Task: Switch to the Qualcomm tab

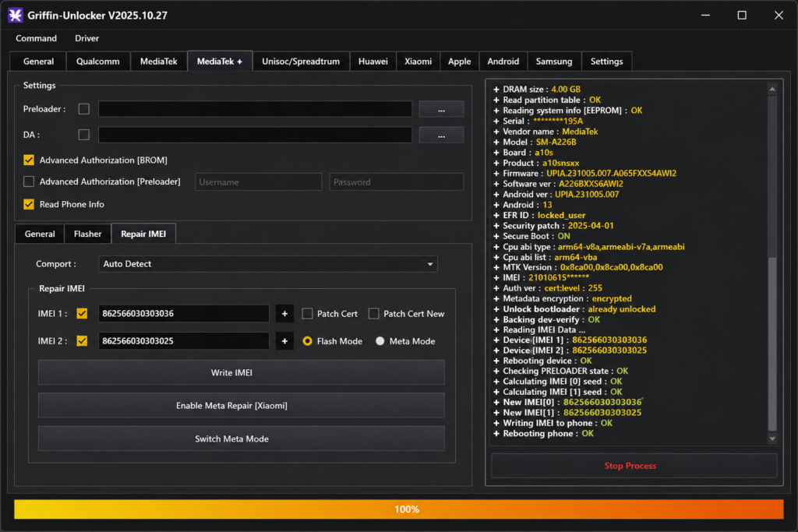Action: click(x=97, y=62)
